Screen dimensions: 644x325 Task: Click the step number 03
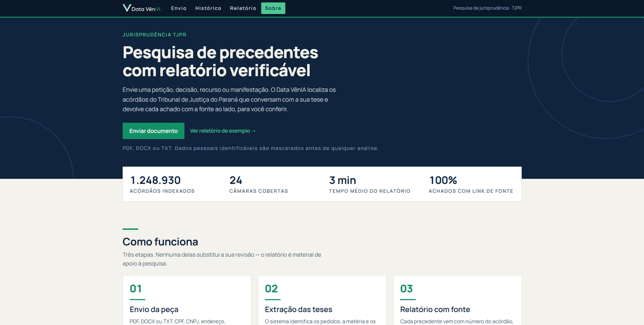(407, 289)
